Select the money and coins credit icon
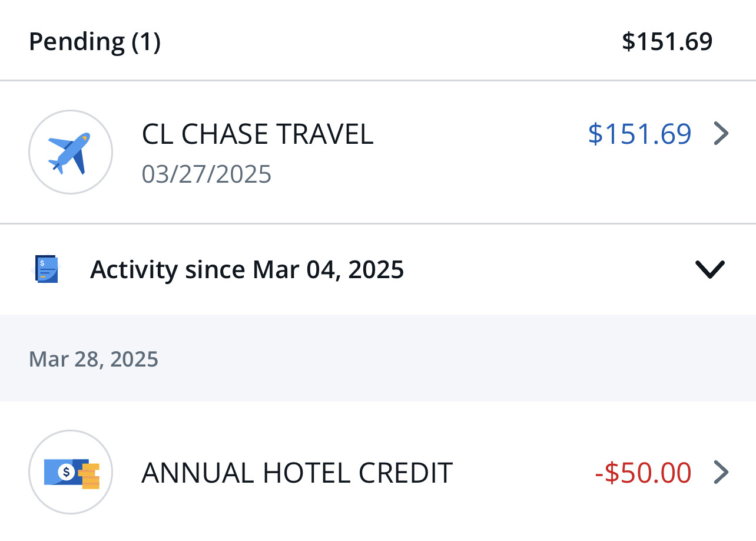This screenshot has height=541, width=756. (70, 472)
